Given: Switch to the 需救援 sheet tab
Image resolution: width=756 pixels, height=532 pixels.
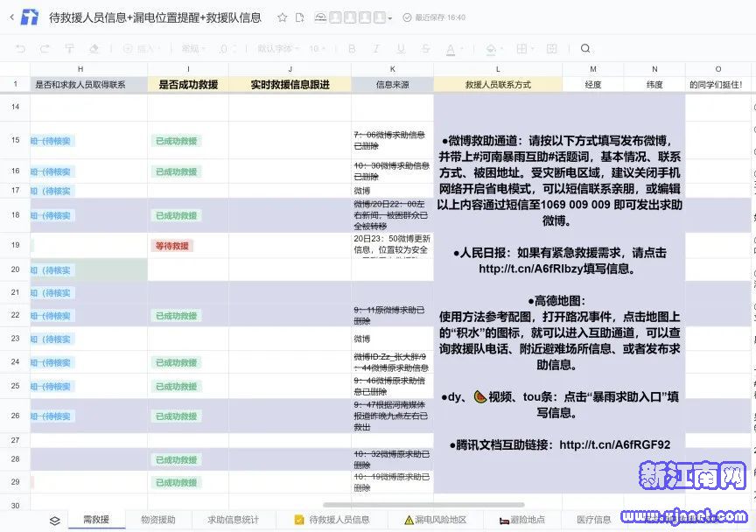Looking at the screenshot, I should tap(96, 520).
